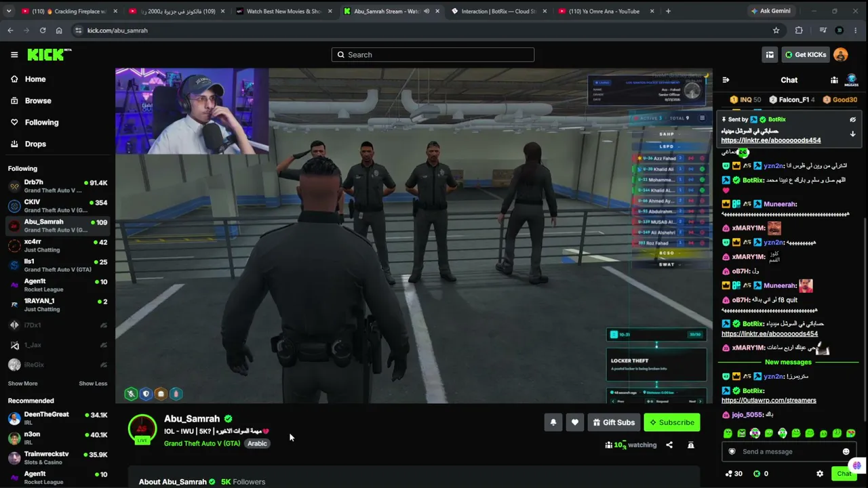Switch to the Interaction BotRix tab
This screenshot has height=488, width=868.
(x=498, y=11)
